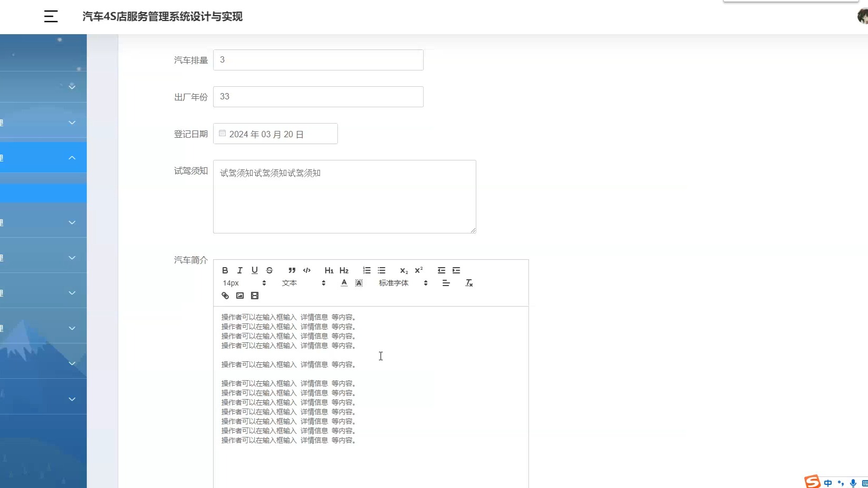Toggle strikethrough formatting
The width and height of the screenshot is (868, 488).
coord(269,270)
